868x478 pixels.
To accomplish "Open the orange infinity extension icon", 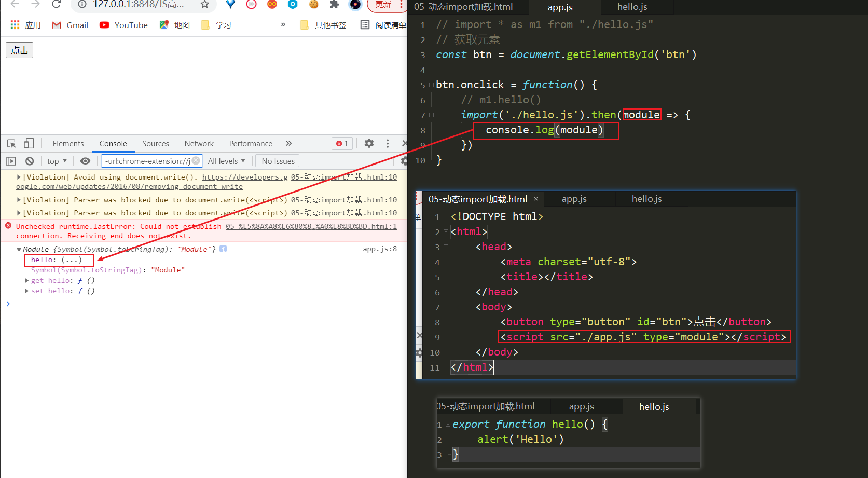I will (272, 4).
